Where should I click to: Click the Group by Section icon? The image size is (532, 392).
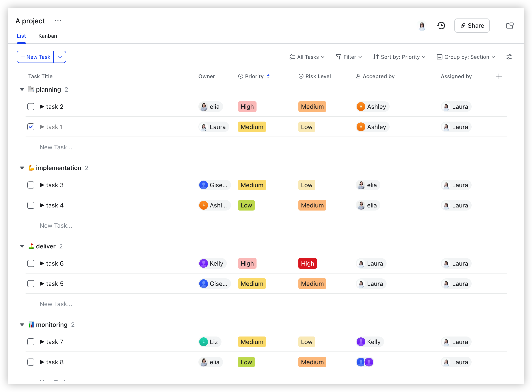click(439, 57)
